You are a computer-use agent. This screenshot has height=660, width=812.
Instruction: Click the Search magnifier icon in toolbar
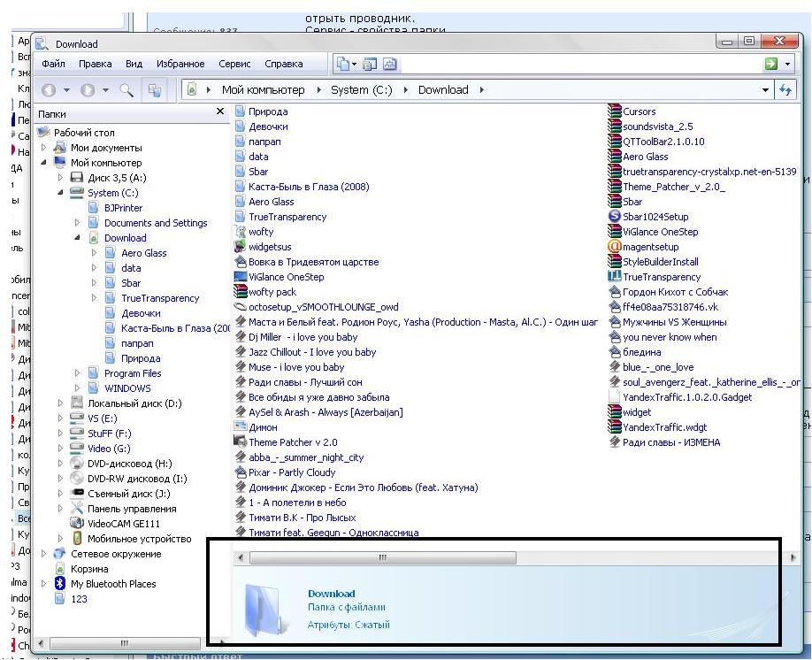tap(126, 90)
